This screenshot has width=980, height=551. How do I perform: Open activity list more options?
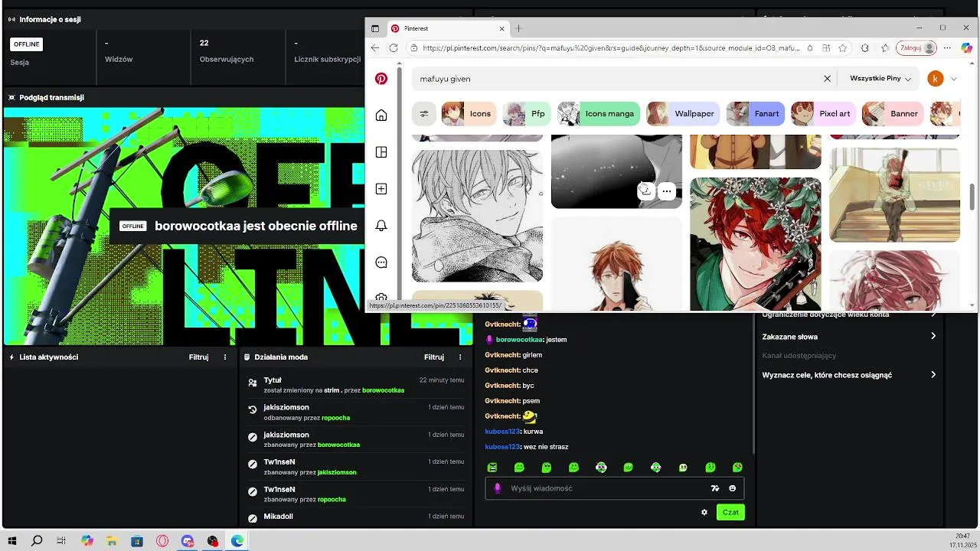(x=225, y=357)
